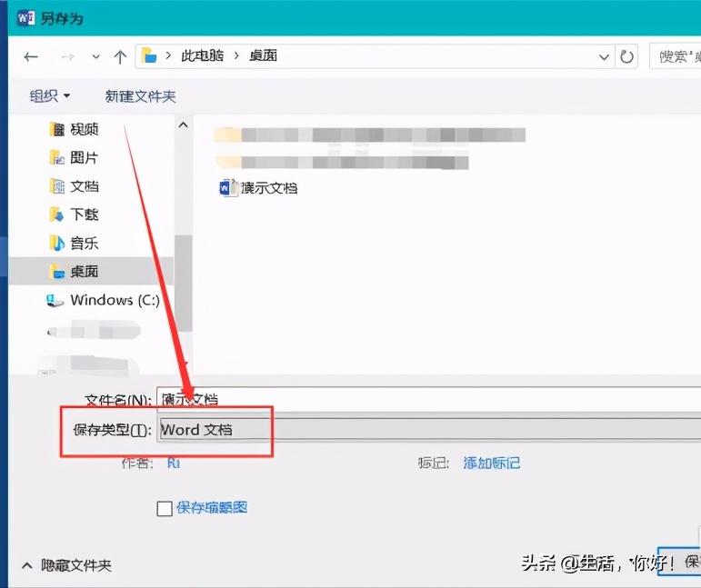
Task: Open 下载 in the navigation pane
Action: point(74,214)
